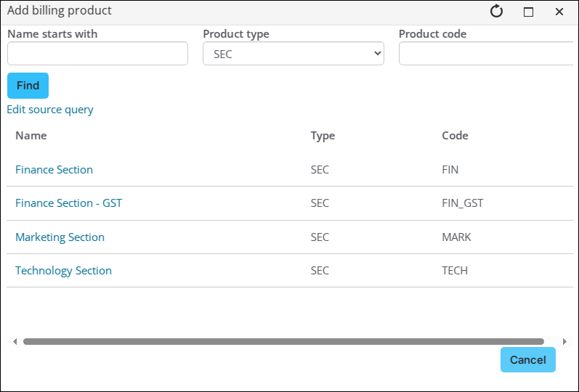Click the TECH code cell
Screen dimensions: 579x392
pos(455,271)
